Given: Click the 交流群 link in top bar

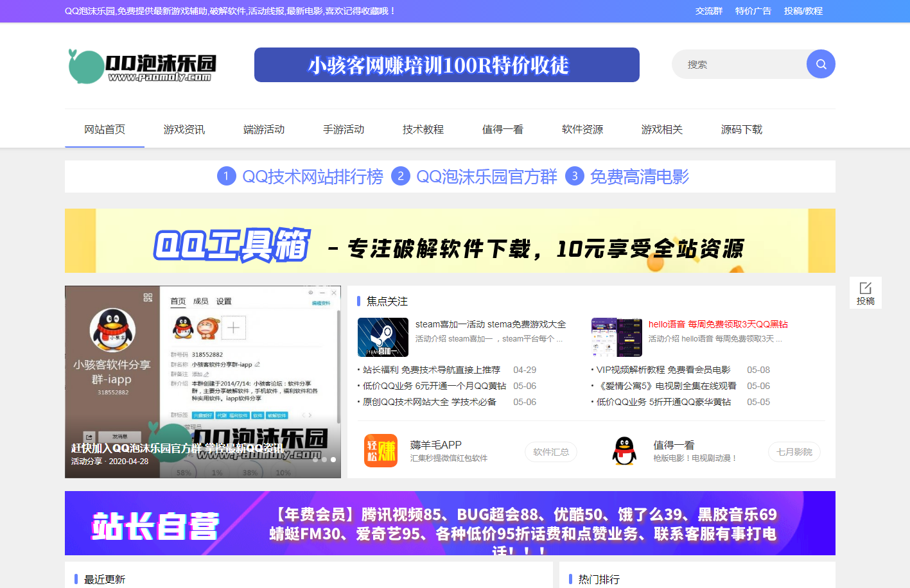Looking at the screenshot, I should coord(708,11).
